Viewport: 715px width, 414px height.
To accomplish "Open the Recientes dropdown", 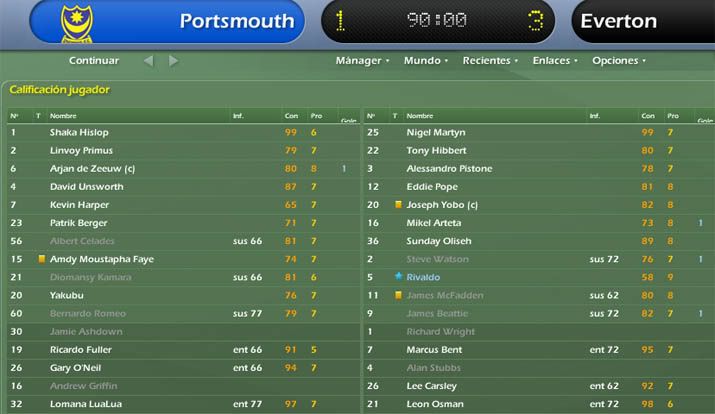I will [490, 61].
